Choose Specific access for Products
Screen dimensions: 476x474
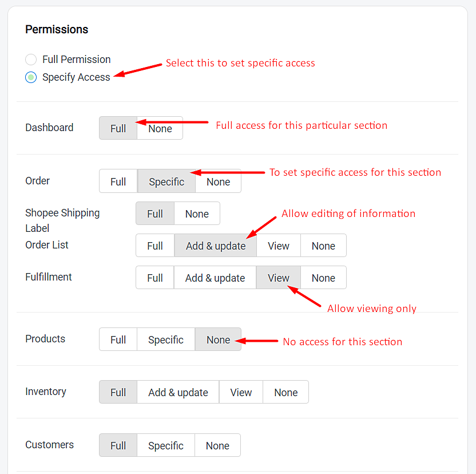click(166, 339)
